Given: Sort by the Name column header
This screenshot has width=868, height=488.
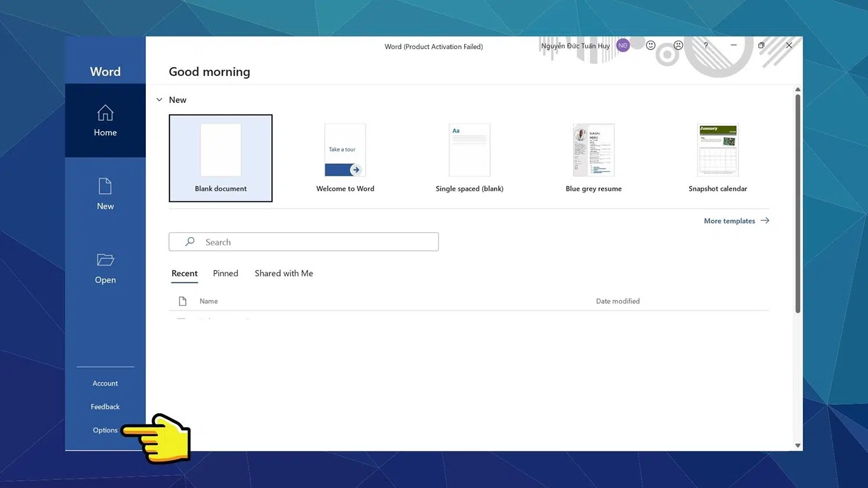Looking at the screenshot, I should (x=209, y=301).
